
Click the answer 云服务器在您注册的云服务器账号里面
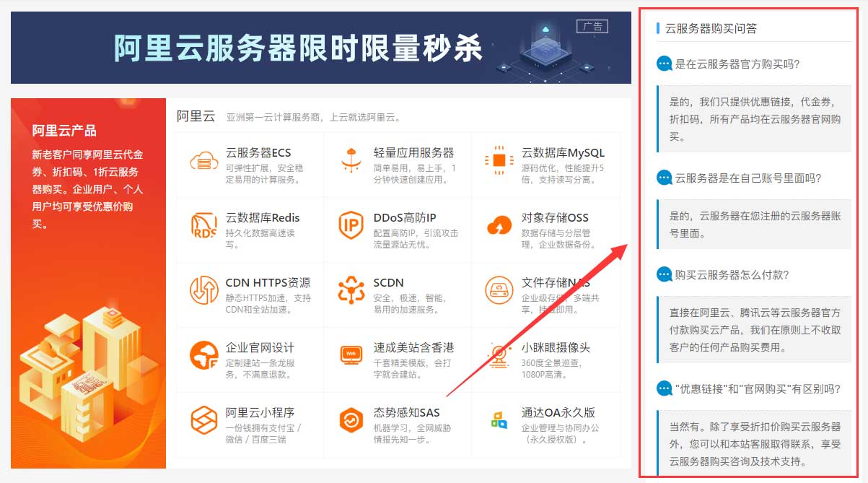pos(754,225)
